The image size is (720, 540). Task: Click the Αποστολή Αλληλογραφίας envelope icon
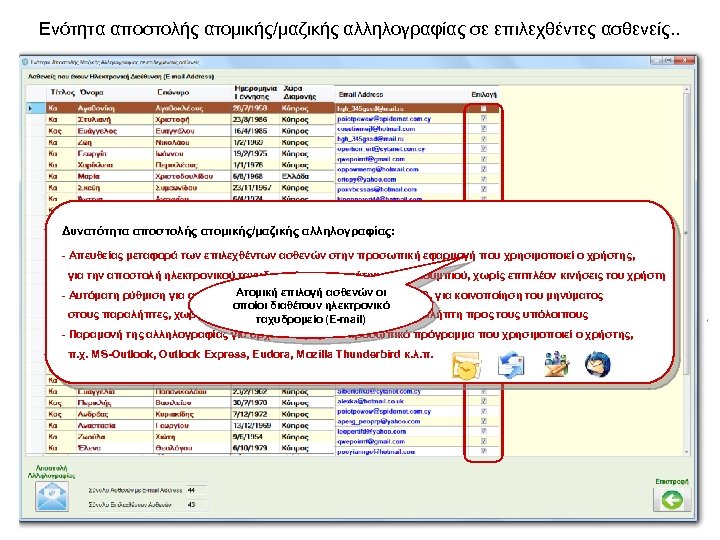pos(51,496)
